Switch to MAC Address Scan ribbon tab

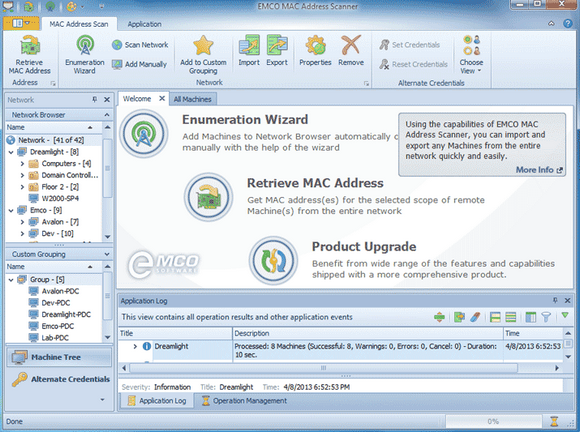click(79, 24)
